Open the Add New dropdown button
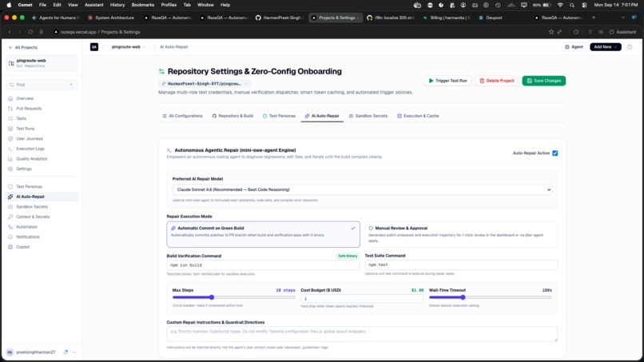 click(606, 47)
